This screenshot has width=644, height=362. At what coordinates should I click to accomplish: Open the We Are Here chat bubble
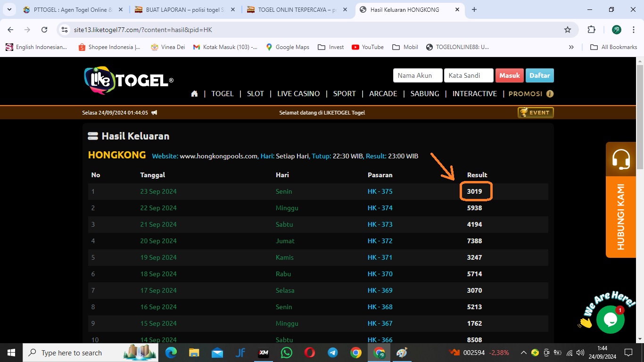tap(610, 319)
